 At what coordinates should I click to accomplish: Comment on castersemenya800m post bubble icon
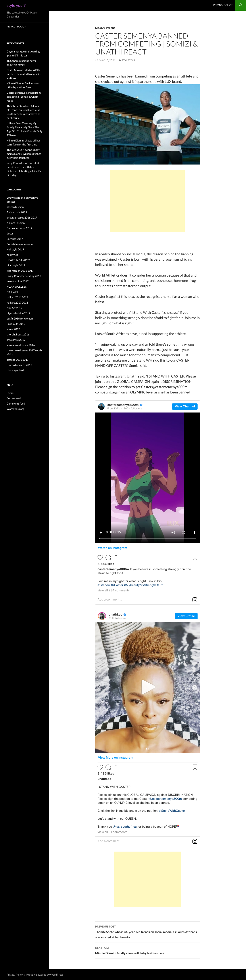[108, 557]
